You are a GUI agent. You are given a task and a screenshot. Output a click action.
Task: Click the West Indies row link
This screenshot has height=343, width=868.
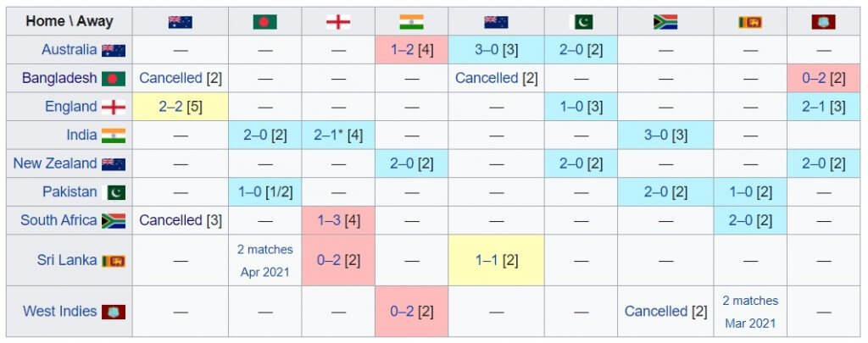point(60,311)
